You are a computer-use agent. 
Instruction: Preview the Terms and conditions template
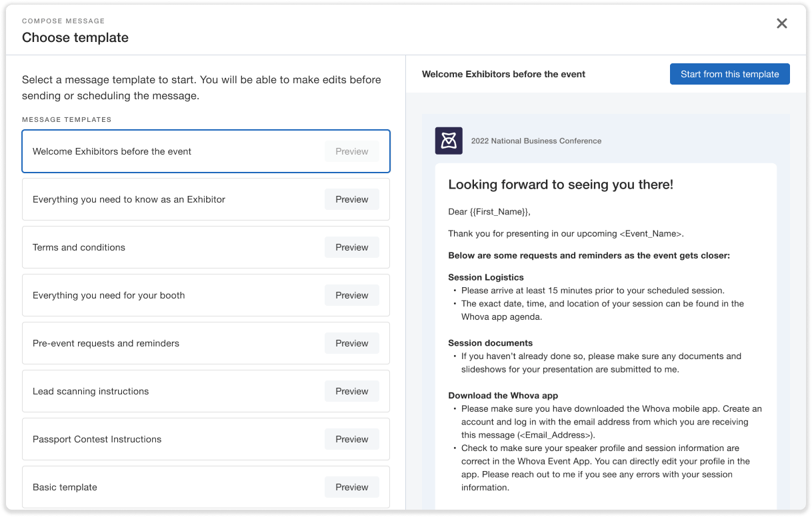[x=351, y=247]
